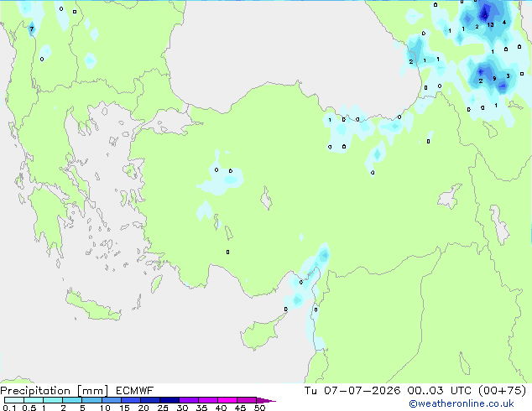532x411 pixels.
Task: Click legend label '0.5'
Action: [x=29, y=408]
